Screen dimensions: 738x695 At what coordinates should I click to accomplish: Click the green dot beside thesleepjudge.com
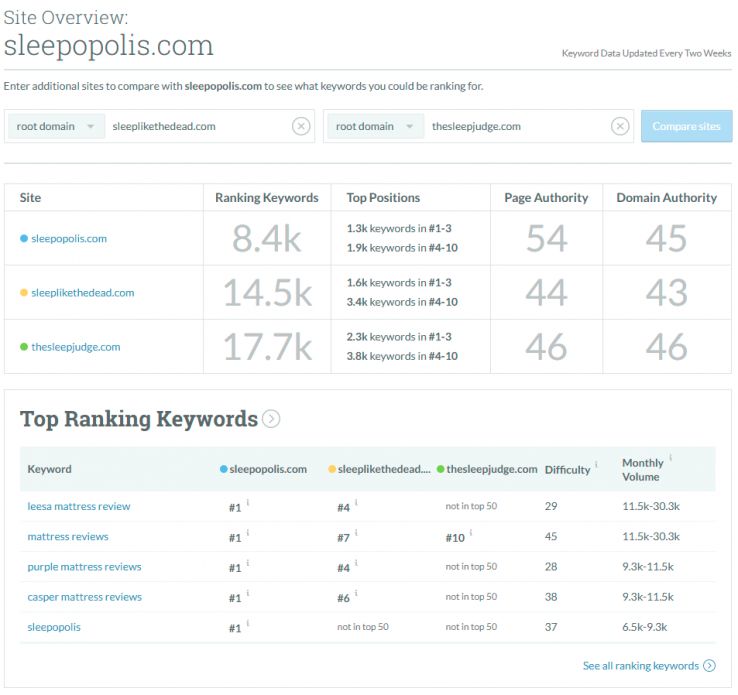click(24, 347)
